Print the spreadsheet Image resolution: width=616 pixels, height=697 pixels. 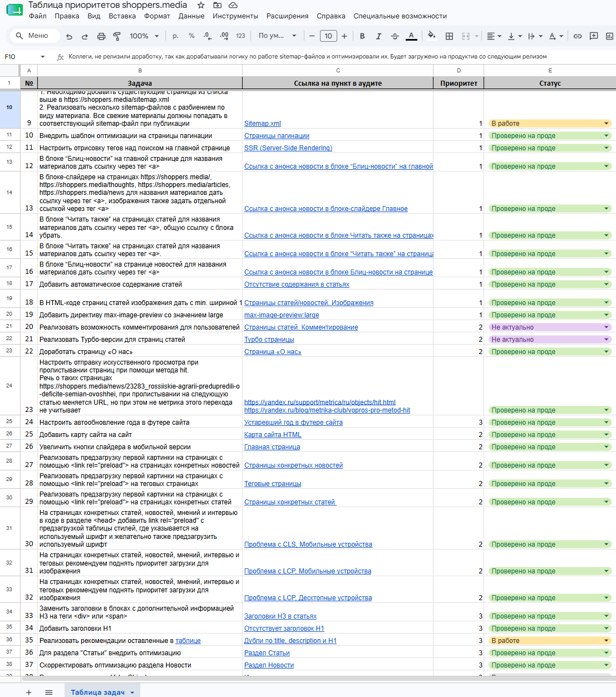101,36
